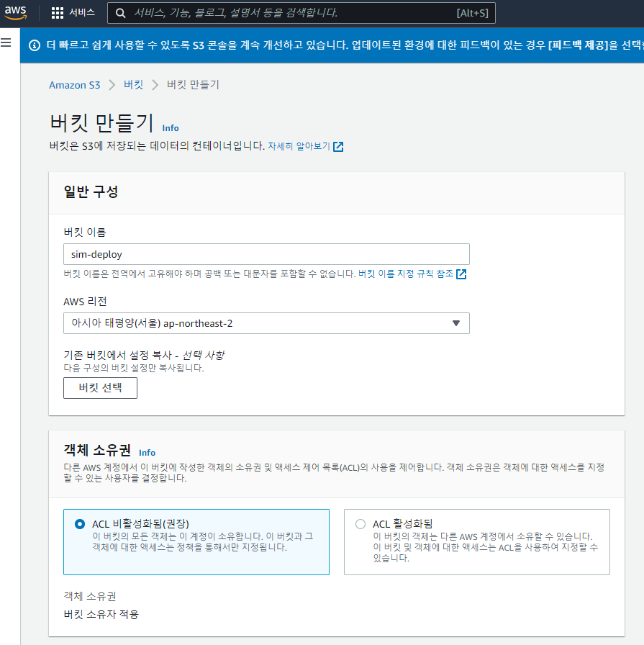Select the ACL 활성화됨 radio button
Viewport: 644px width, 645px height.
pos(360,523)
